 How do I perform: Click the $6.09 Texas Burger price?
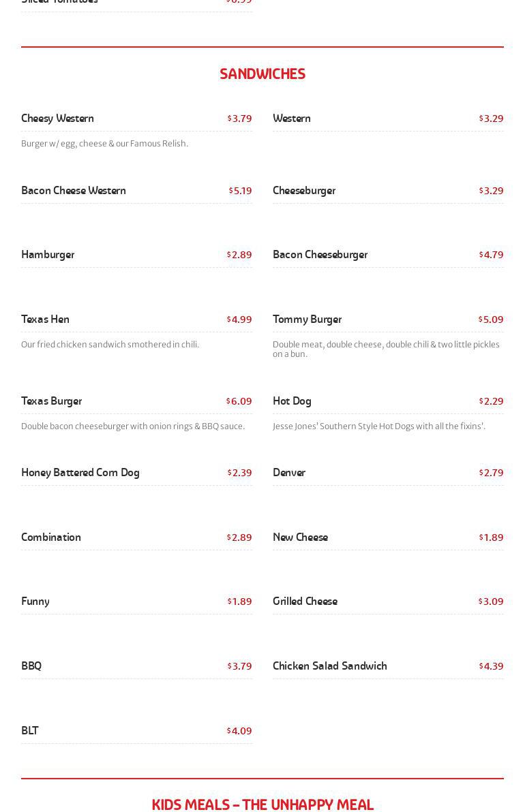[x=239, y=401]
